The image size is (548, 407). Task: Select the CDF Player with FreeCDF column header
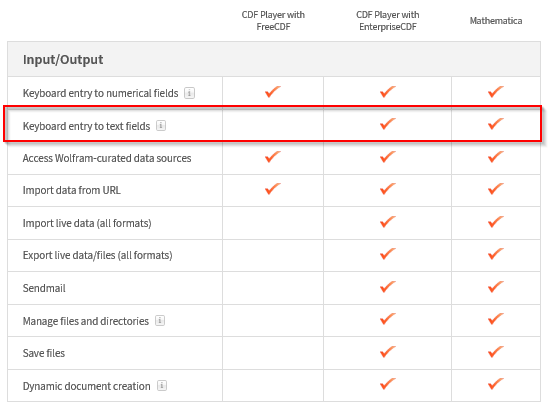[273, 21]
